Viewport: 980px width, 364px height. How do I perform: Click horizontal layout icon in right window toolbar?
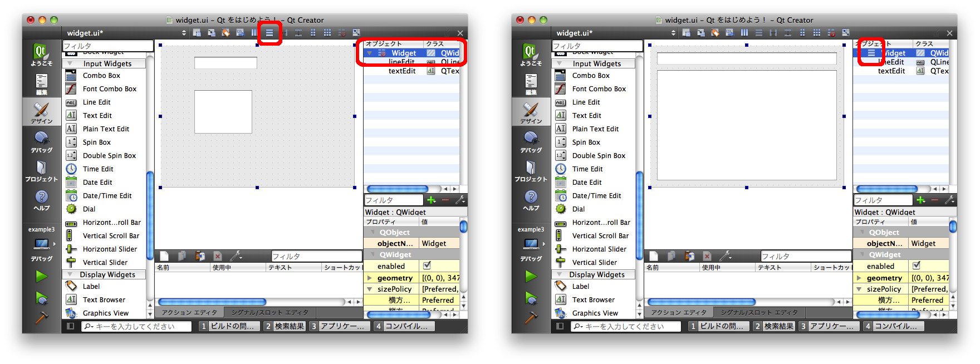click(744, 33)
